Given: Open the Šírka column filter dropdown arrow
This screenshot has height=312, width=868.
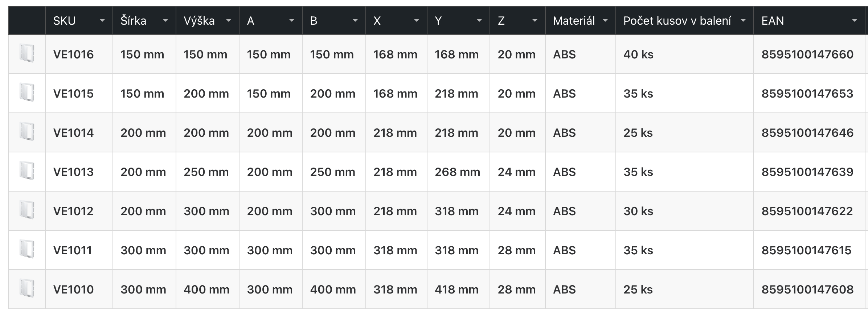Looking at the screenshot, I should click(165, 21).
